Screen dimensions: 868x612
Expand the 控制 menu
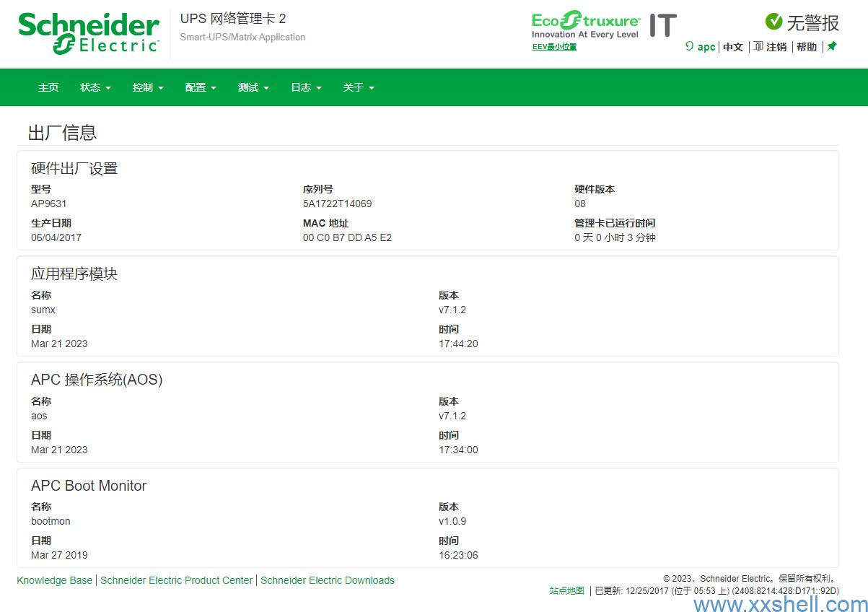tap(148, 87)
